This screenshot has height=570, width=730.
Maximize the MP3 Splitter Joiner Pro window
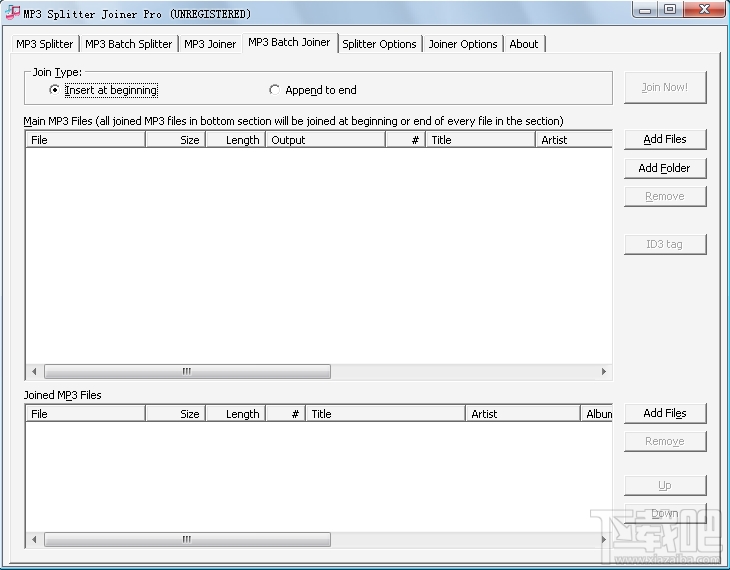pyautogui.click(x=670, y=9)
